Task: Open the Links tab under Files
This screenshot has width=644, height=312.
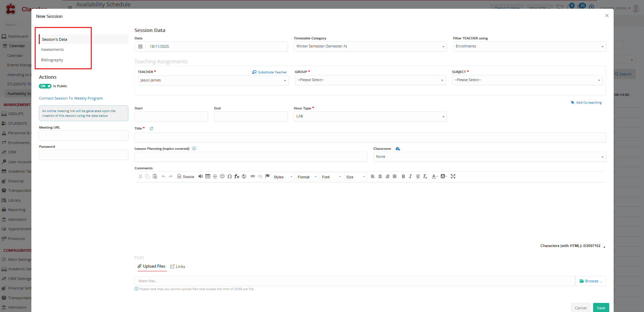Action: (x=178, y=267)
